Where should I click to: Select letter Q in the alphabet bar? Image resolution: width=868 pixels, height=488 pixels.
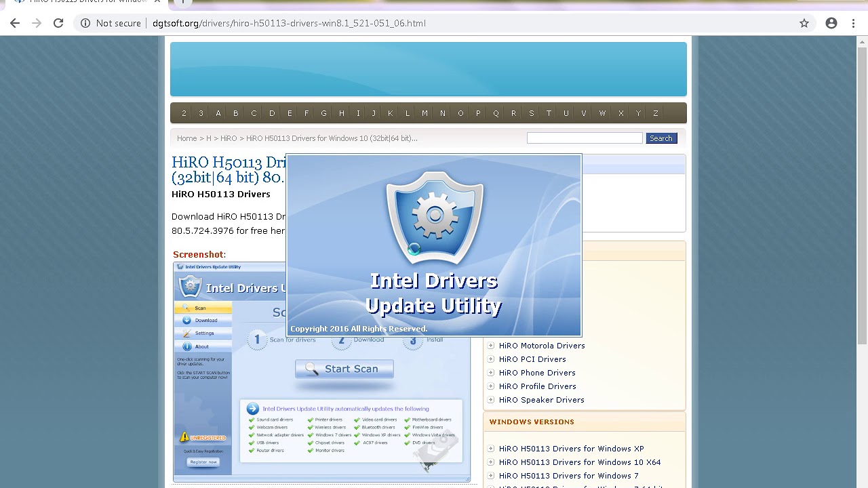coord(496,113)
